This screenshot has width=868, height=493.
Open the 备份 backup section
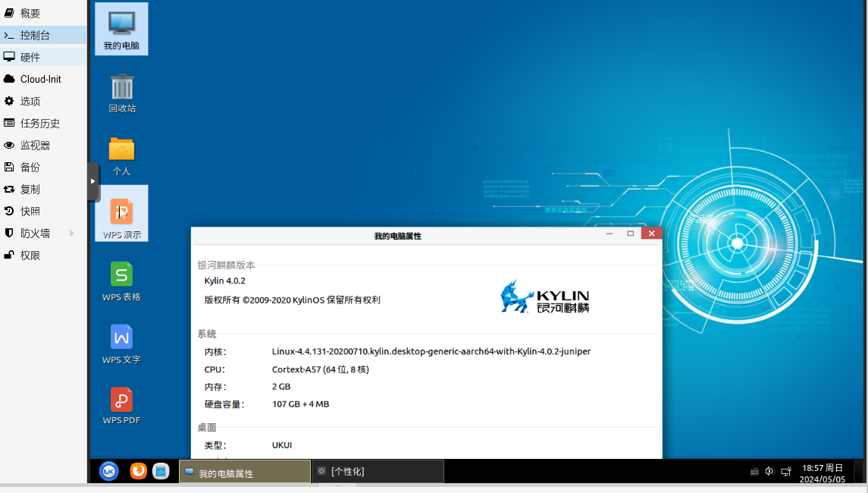43,168
